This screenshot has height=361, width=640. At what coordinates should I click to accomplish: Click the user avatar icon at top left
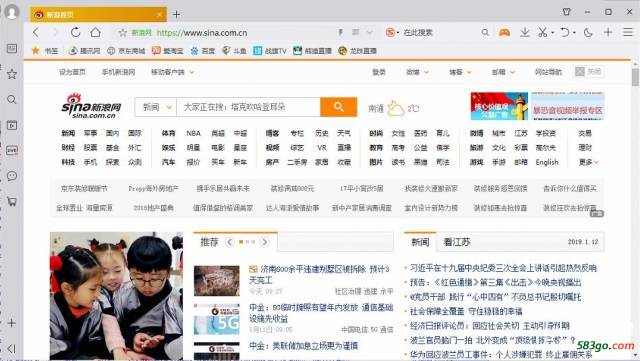tap(12, 12)
